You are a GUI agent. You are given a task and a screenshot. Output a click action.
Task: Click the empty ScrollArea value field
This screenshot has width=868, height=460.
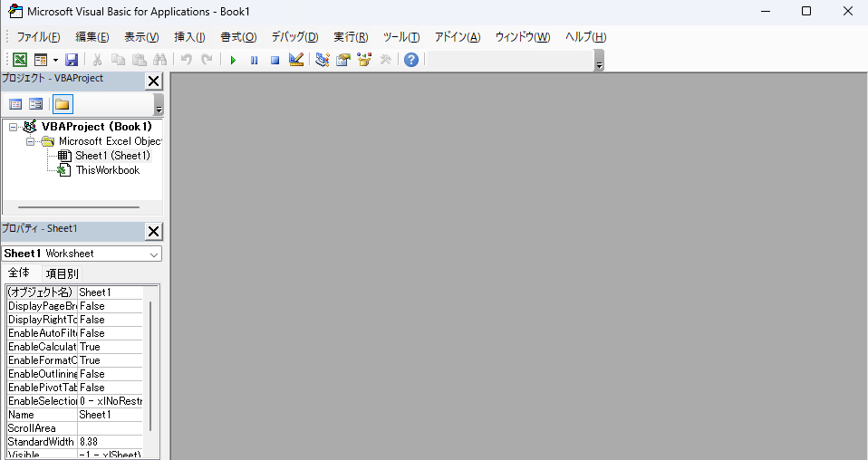click(111, 428)
